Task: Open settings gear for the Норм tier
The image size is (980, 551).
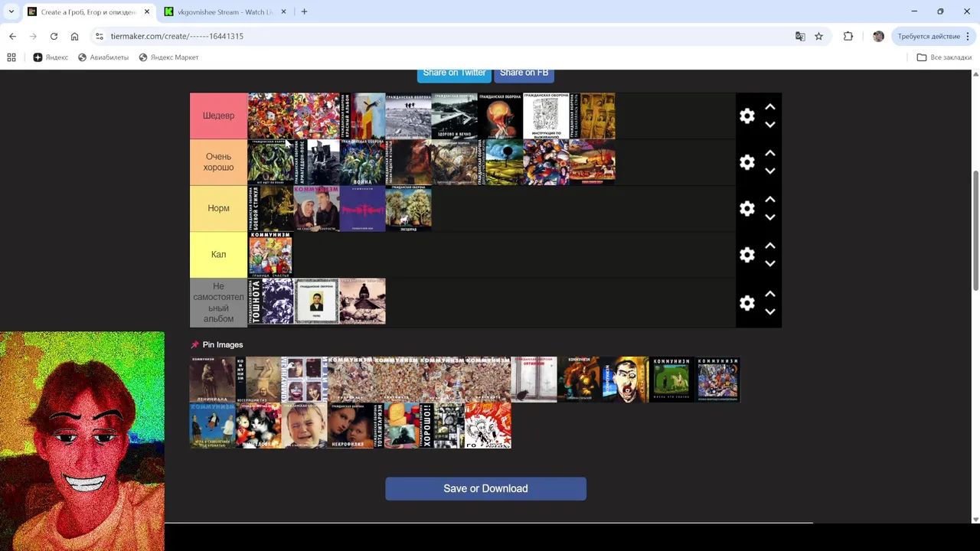Action: (747, 208)
